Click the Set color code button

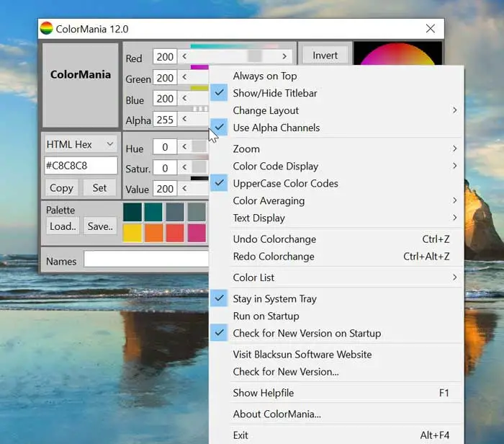(99, 187)
